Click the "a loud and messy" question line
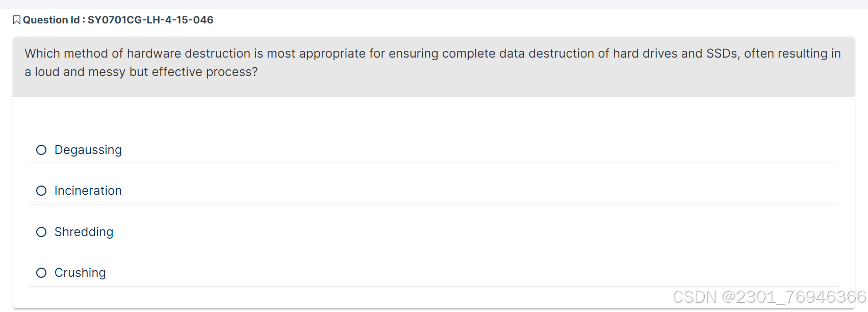Screen dimensions: 868x312 pos(141,72)
